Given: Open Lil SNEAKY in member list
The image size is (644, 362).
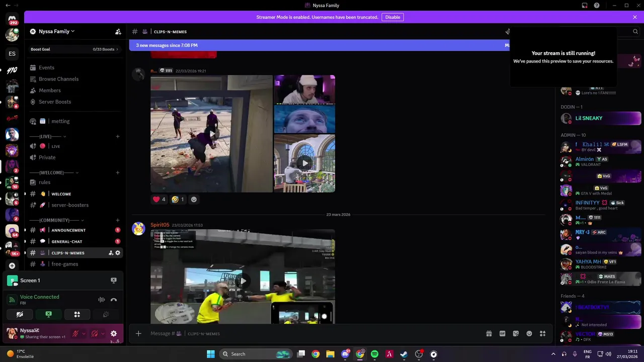Looking at the screenshot, I should 601,118.
